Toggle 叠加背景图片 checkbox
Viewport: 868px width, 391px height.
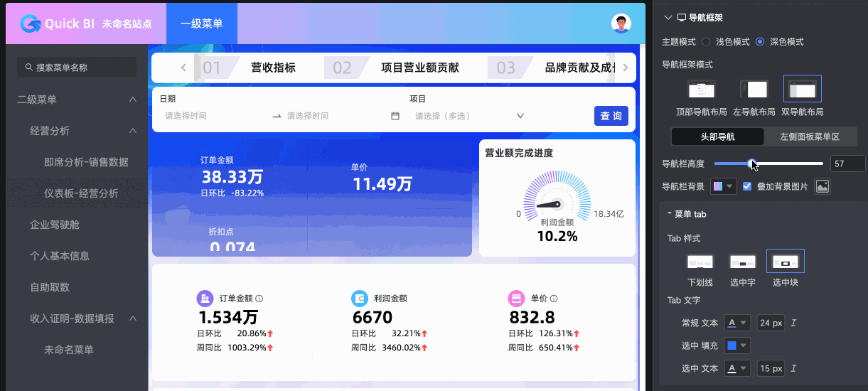pos(747,186)
